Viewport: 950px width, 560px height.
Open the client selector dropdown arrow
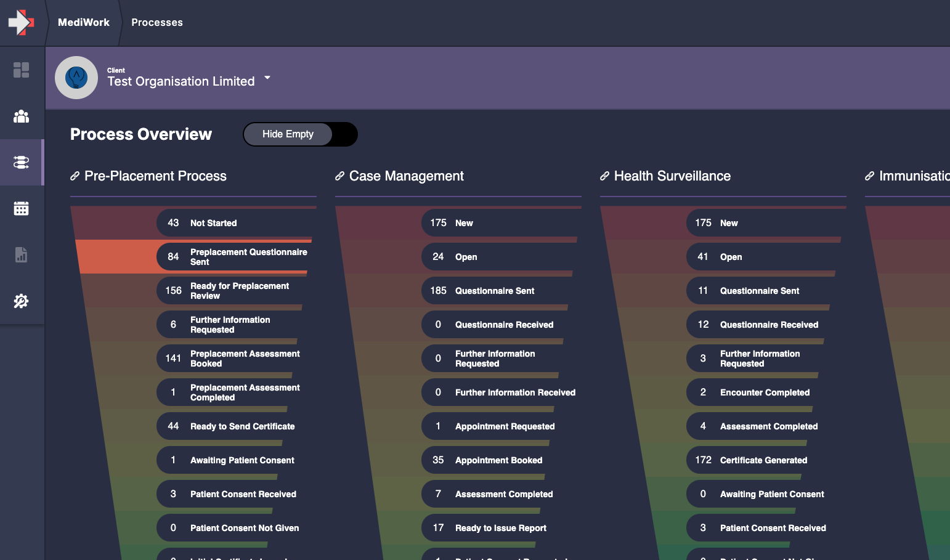(267, 78)
